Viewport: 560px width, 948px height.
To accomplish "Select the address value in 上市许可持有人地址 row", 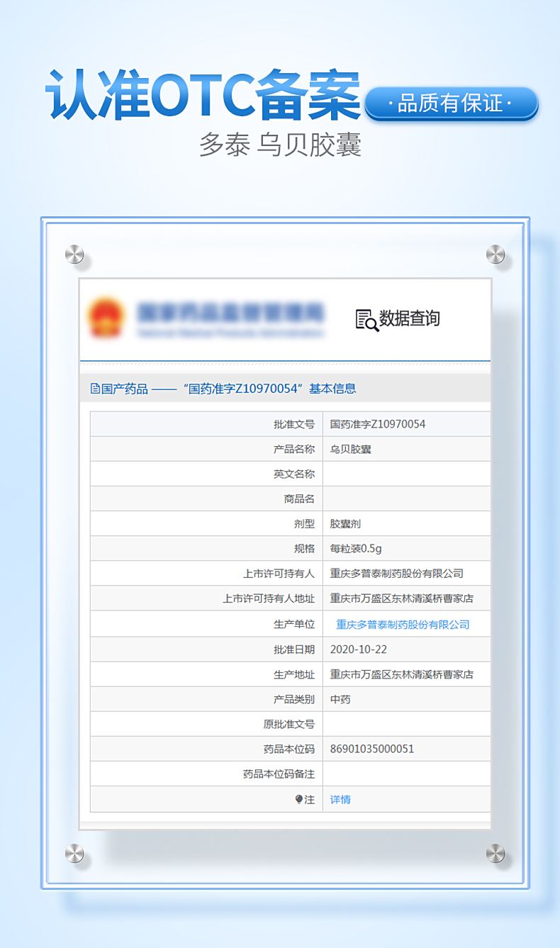I will (x=402, y=598).
